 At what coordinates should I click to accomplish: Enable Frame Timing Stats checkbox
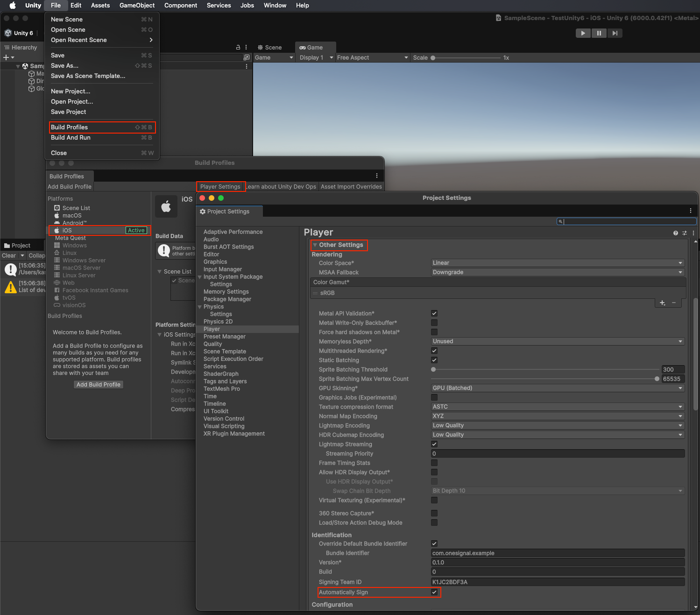(434, 463)
